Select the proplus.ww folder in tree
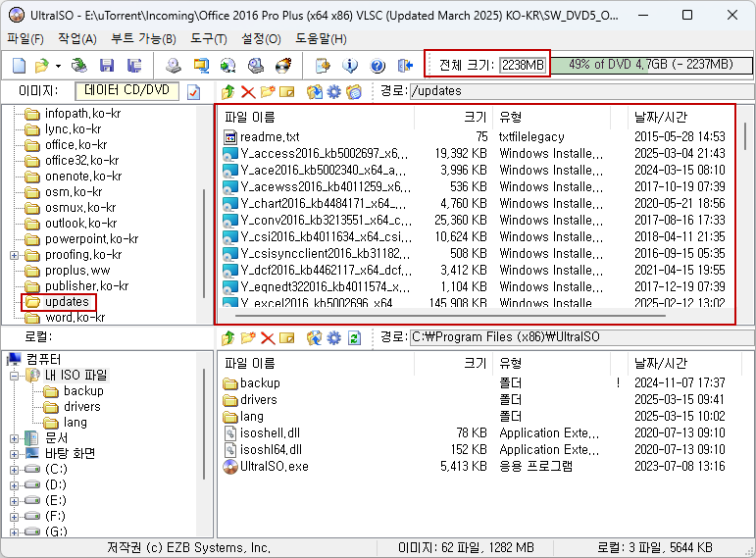This screenshot has height=558, width=756. (x=77, y=271)
